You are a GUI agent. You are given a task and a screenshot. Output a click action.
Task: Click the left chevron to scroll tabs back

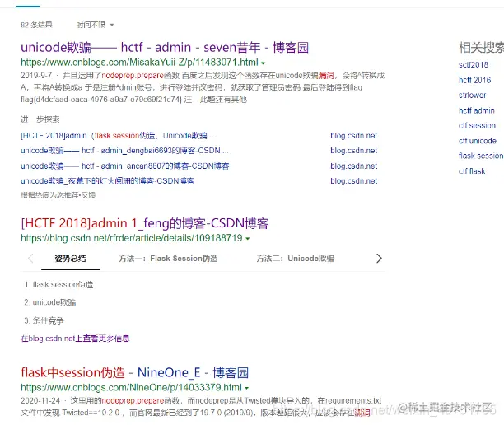pyautogui.click(x=30, y=258)
